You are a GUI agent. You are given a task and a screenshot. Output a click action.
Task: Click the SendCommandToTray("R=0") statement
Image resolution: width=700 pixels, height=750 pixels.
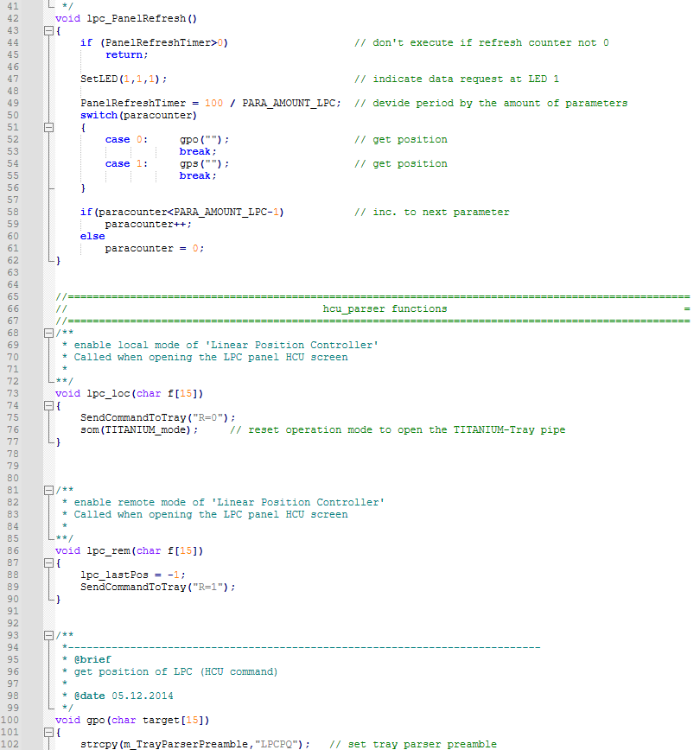coord(157,417)
